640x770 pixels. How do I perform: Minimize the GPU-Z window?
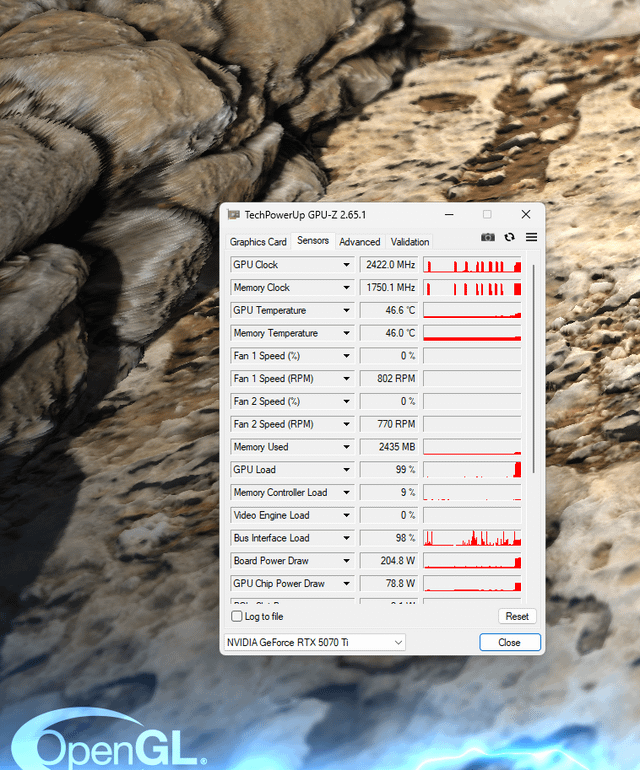[449, 215]
